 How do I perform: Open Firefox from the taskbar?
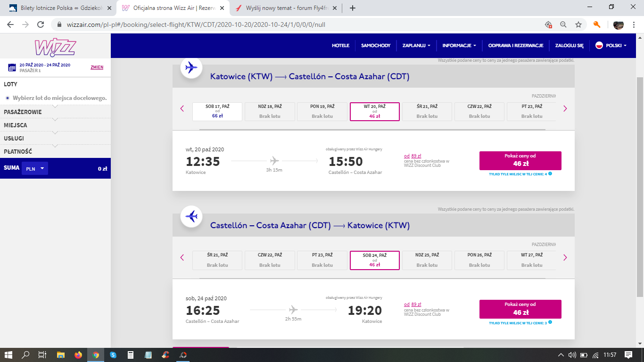(78, 354)
